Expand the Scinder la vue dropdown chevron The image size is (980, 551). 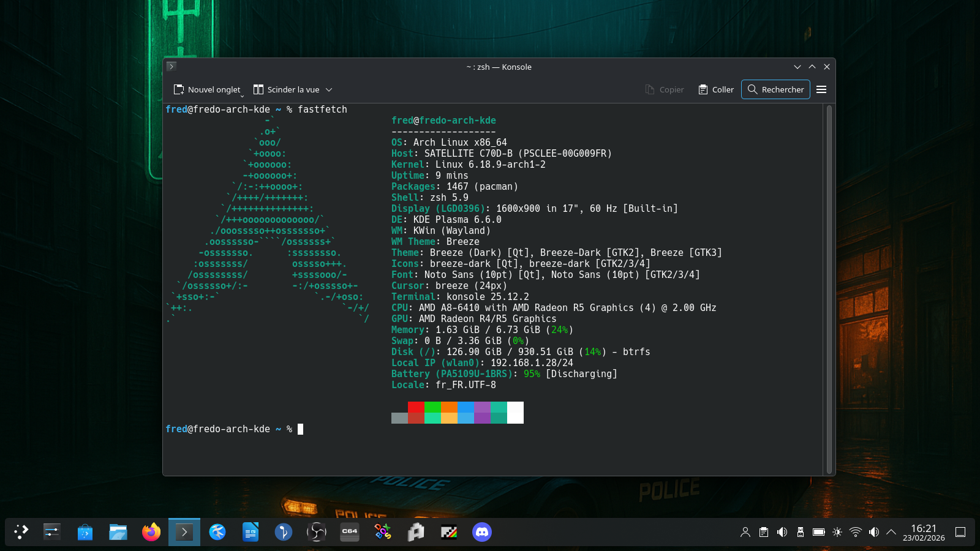tap(329, 89)
